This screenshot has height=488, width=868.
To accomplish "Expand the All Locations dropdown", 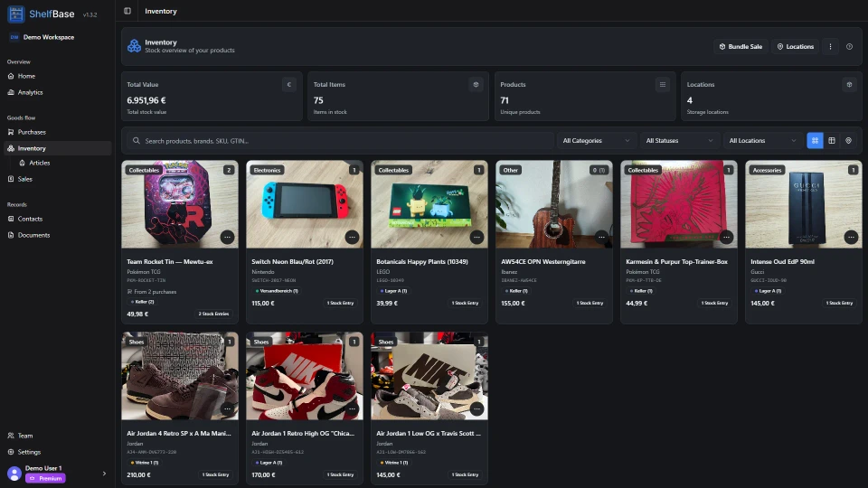I will point(762,141).
